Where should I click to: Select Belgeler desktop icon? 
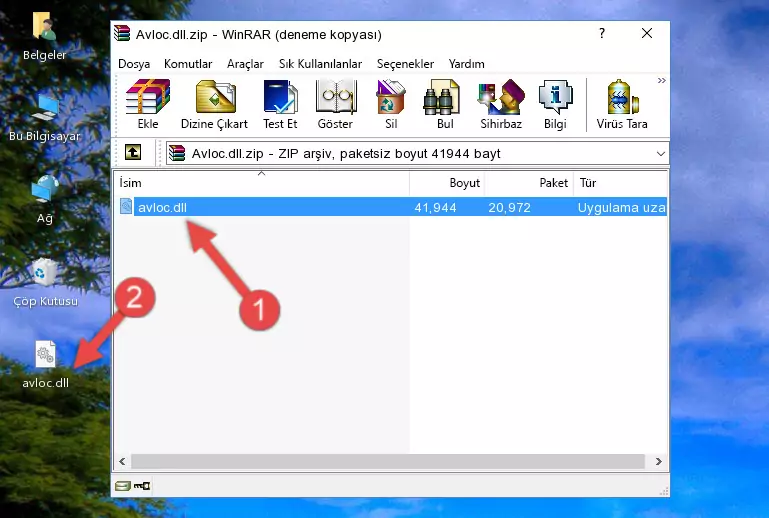coord(45,37)
